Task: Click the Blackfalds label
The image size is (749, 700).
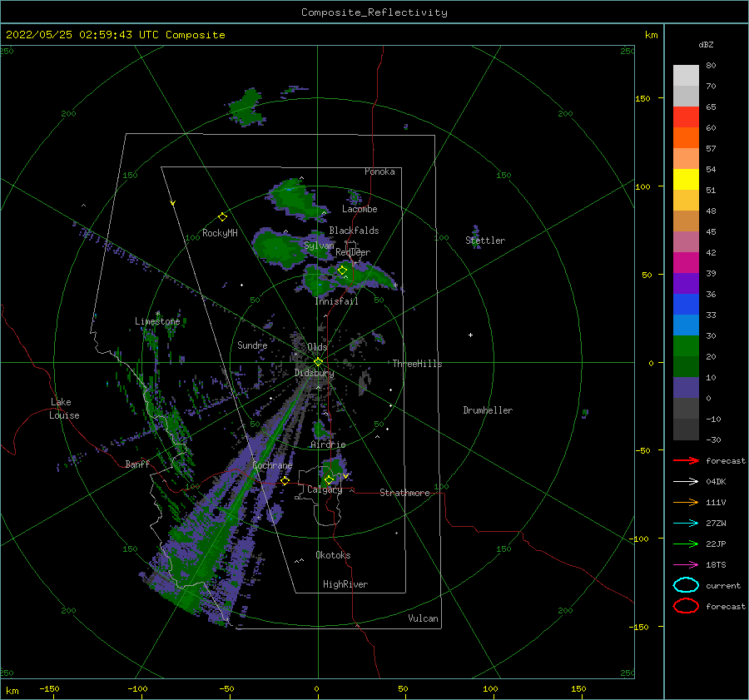Action: coord(354,231)
